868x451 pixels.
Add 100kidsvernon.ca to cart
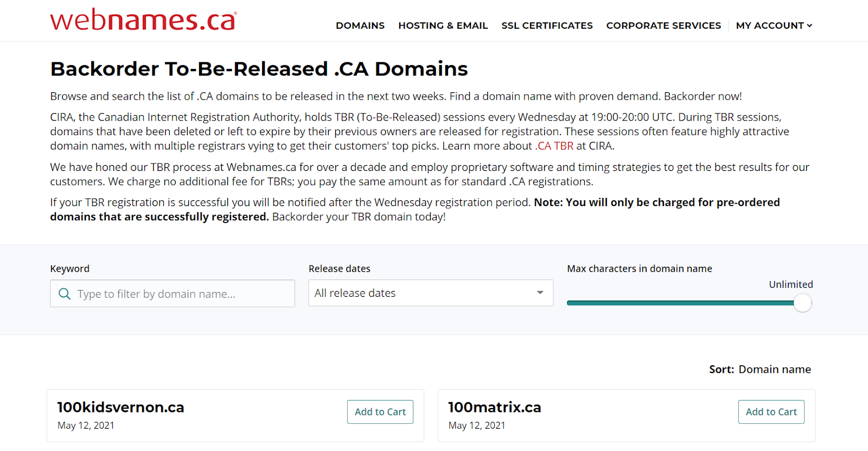coord(380,412)
